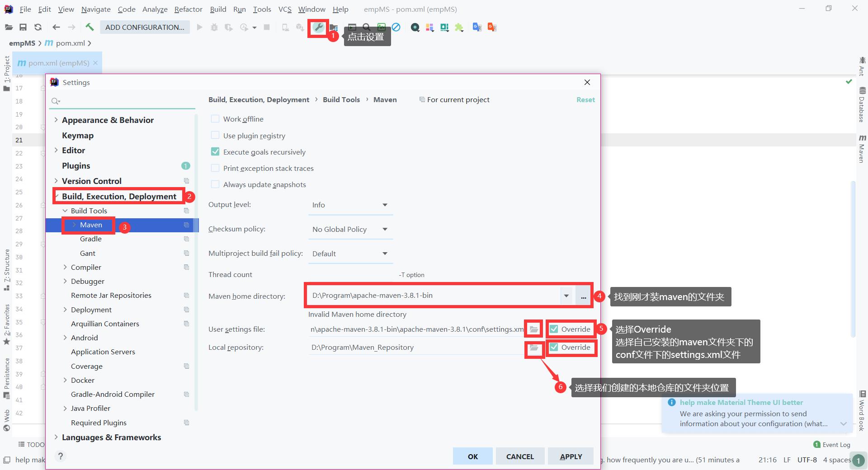Open the Database tool window sidebar

click(862, 104)
